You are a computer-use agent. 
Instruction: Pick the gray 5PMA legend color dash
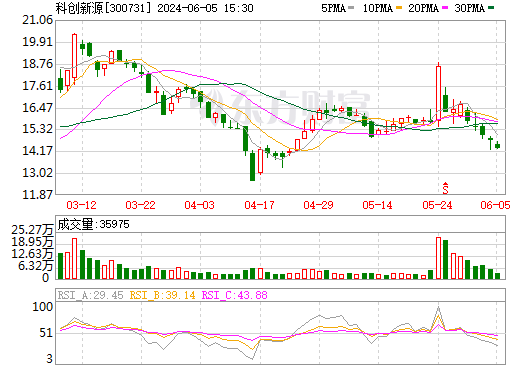pos(351,8)
